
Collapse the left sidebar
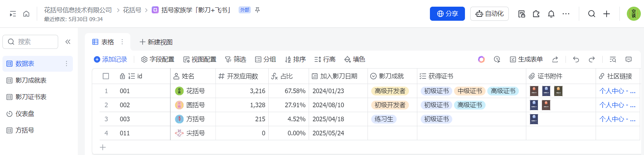pyautogui.click(x=68, y=42)
